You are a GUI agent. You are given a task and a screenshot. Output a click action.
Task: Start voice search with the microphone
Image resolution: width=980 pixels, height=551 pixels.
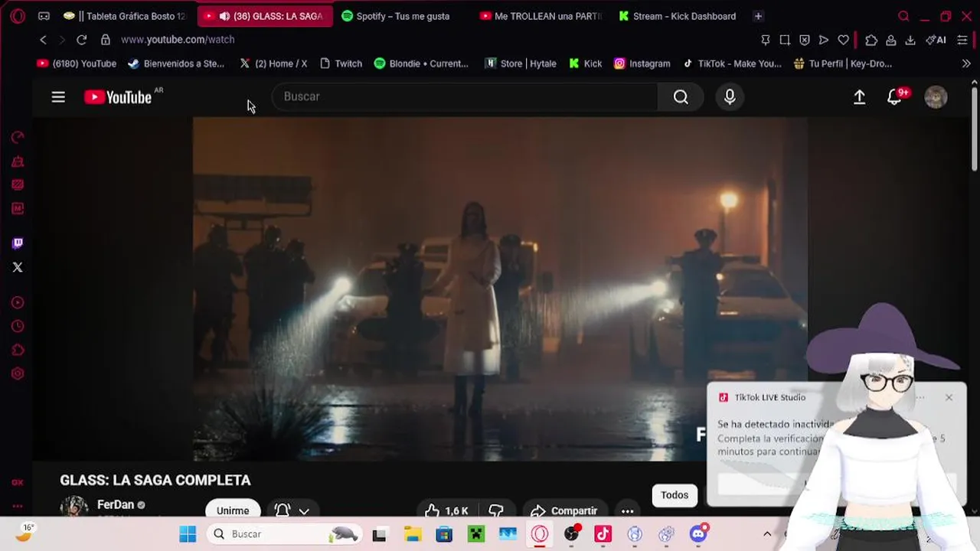[x=730, y=96]
